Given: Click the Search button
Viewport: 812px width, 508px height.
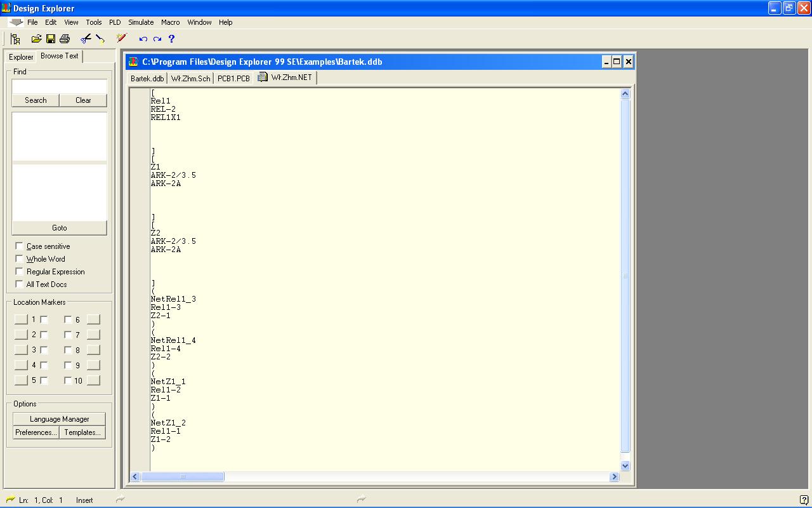Looking at the screenshot, I should (36, 100).
